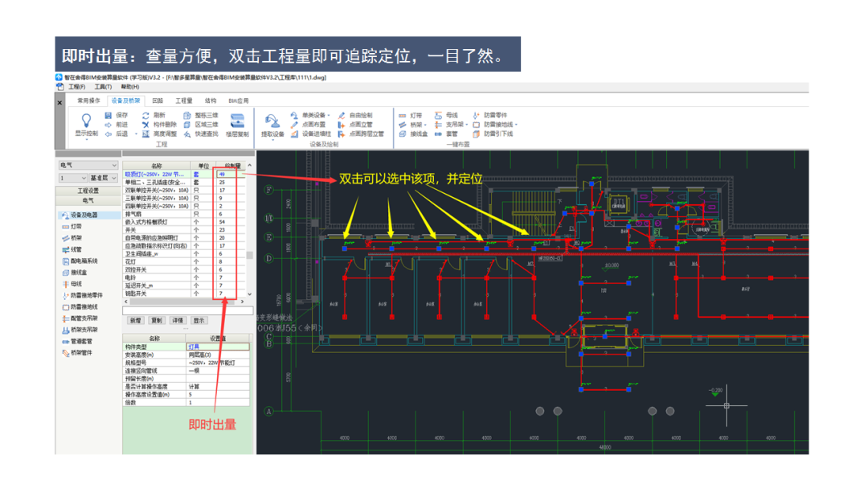Viewport: 868px width, 493px height.
Task: Show 区域三维 regional 3D view
Action: [x=200, y=125]
